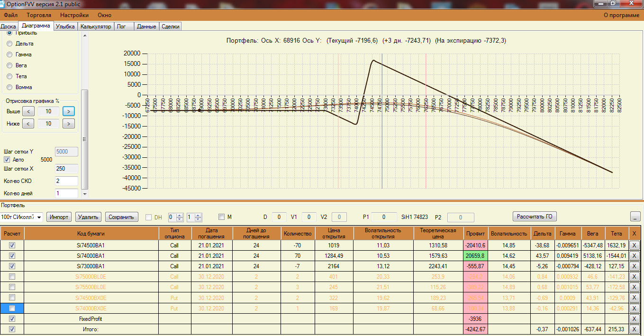This screenshot has width=644, height=336.
Task: Toggle the DH checkbox
Action: [149, 218]
